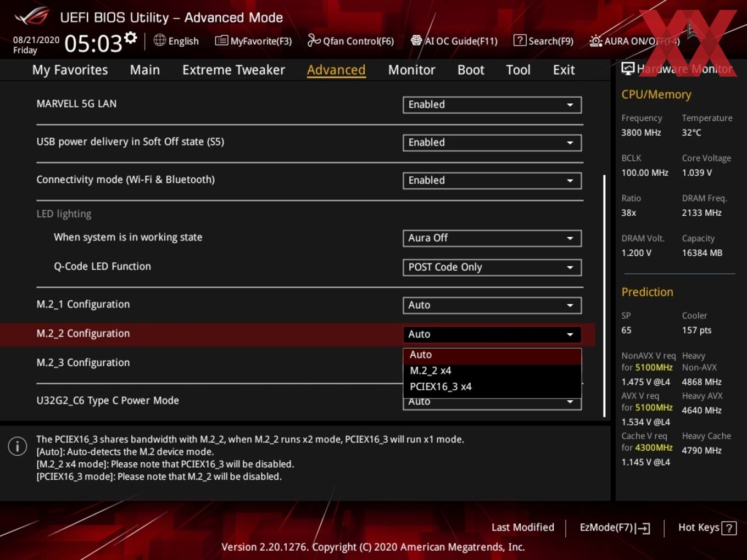747x560 pixels.
Task: Click the info icon in help panel
Action: pyautogui.click(x=18, y=446)
